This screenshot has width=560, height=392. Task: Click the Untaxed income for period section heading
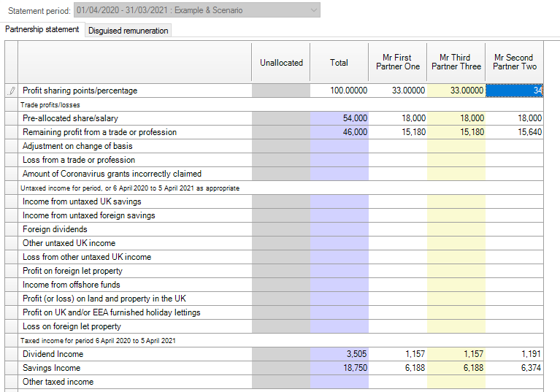[x=130, y=188]
